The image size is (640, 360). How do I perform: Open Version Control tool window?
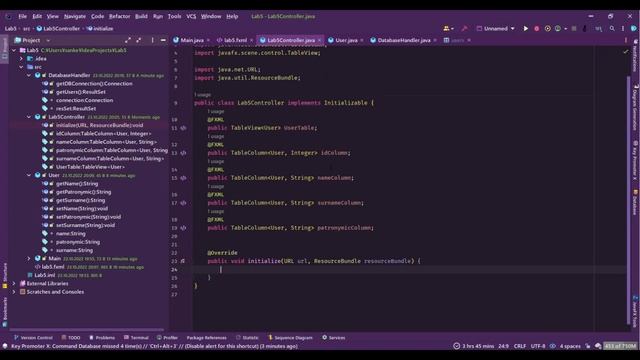33,338
